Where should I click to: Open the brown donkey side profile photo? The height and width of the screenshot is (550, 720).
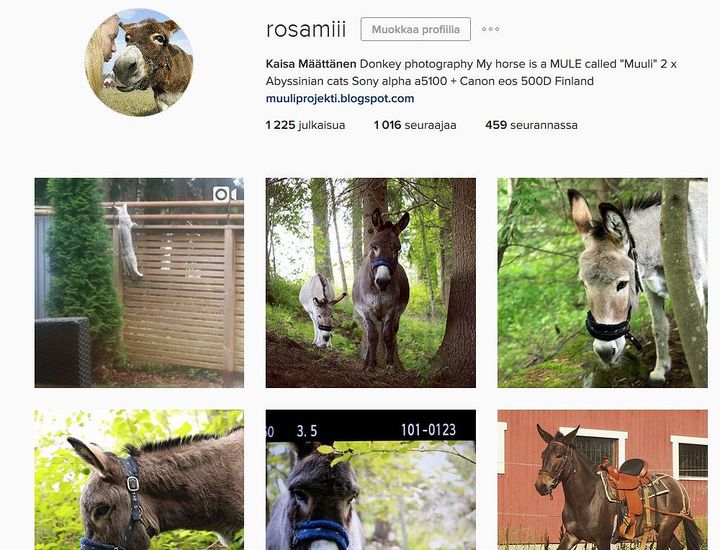point(139,480)
